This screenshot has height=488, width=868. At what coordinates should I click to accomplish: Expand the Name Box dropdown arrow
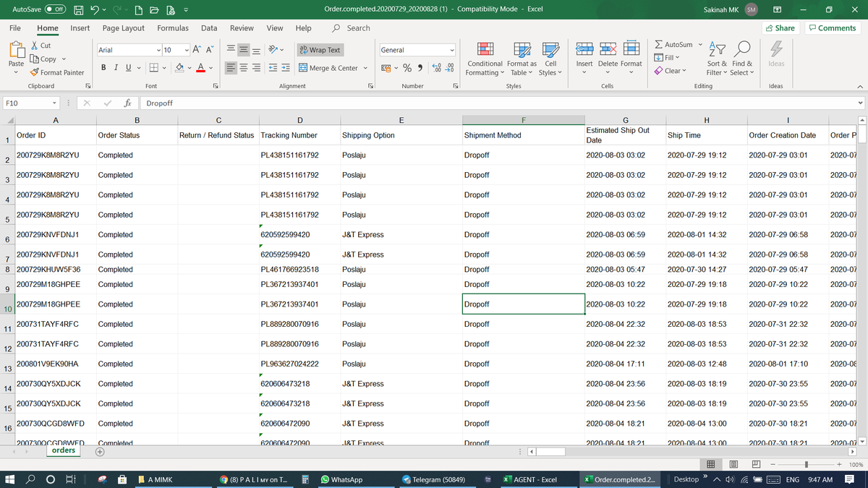tap(53, 103)
